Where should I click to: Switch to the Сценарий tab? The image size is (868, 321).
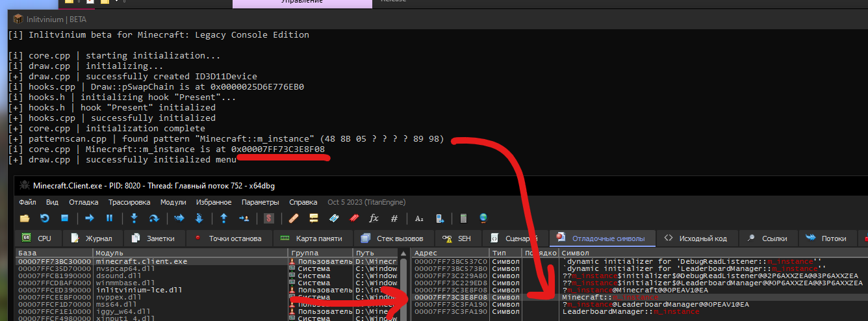[x=517, y=238]
